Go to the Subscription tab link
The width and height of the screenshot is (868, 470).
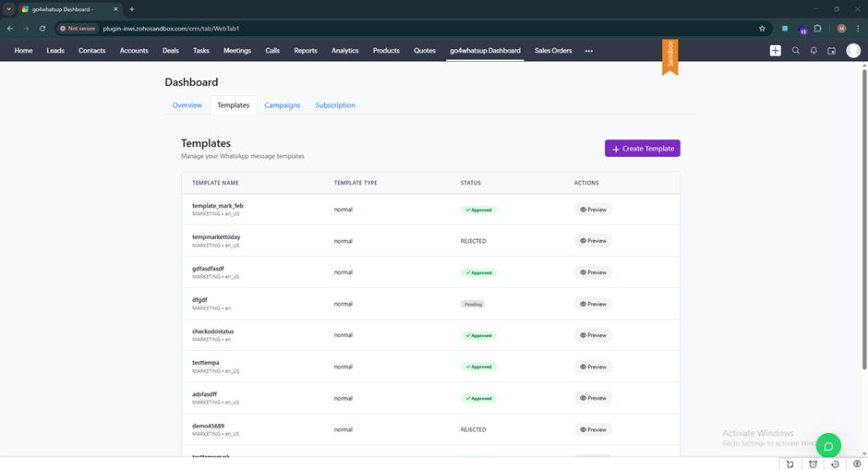[335, 105]
